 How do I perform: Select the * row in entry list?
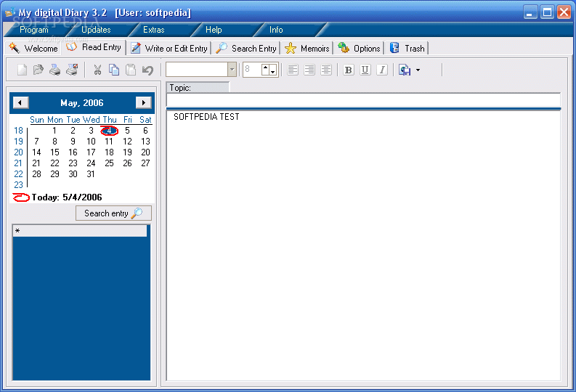[80, 231]
